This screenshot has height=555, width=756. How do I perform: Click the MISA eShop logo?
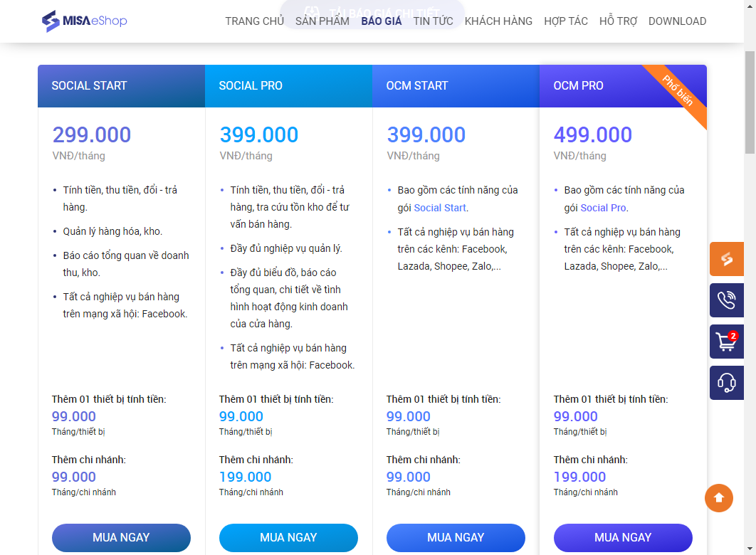pos(84,21)
